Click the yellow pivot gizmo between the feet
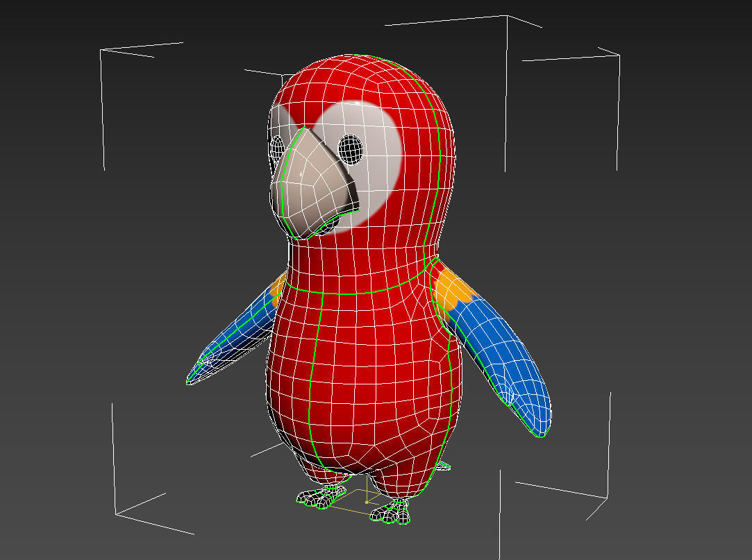 pos(367,502)
